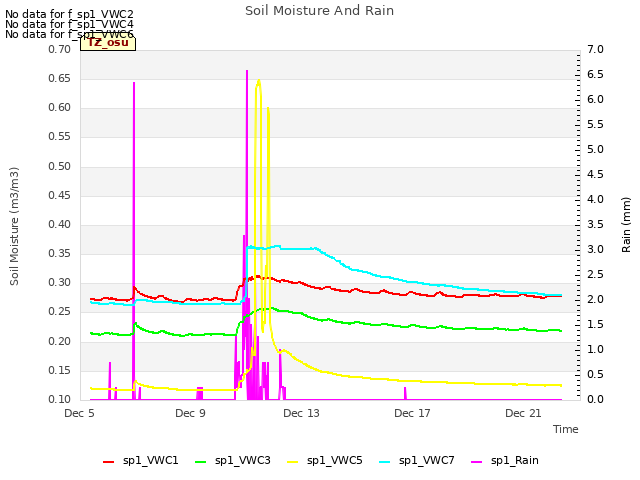Click the yellow sp1_VWC5 legend swatch
640x480 pixels.
(x=293, y=462)
